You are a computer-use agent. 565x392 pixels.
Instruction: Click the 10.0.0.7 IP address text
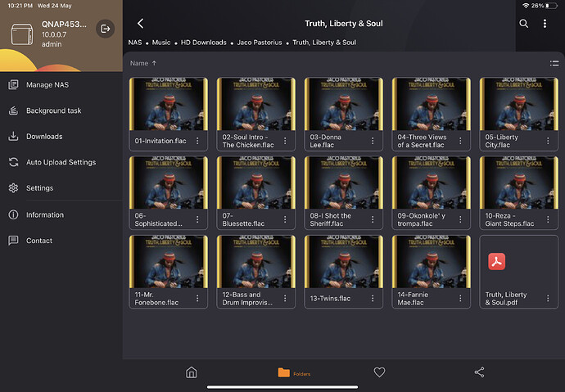point(54,34)
